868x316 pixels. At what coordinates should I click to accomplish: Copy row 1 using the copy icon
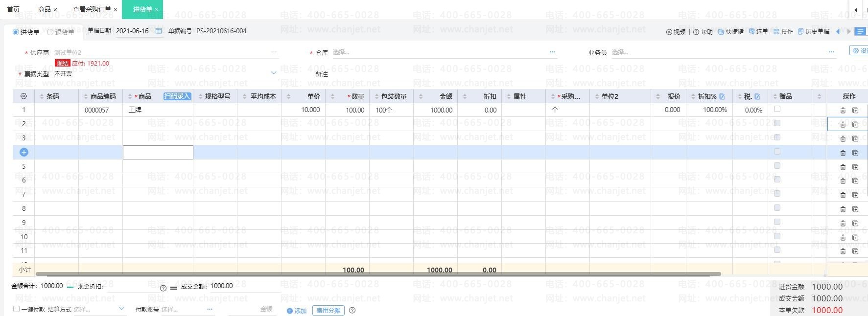click(855, 111)
